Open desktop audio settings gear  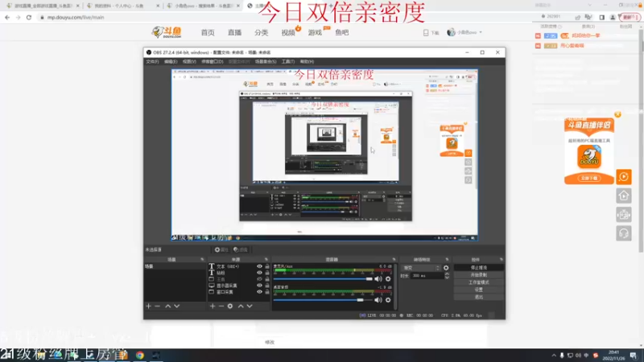point(388,300)
